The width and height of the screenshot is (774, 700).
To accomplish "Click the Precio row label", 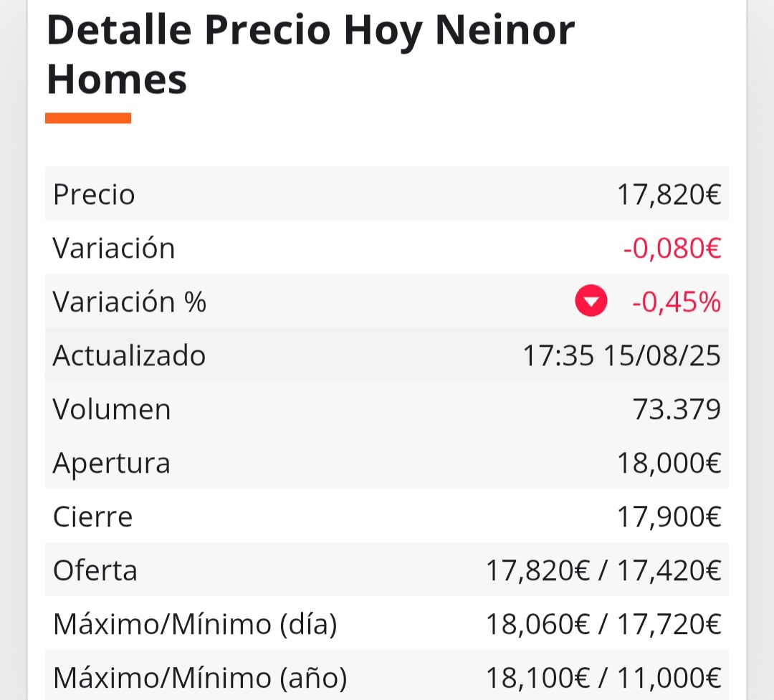I will [x=94, y=194].
